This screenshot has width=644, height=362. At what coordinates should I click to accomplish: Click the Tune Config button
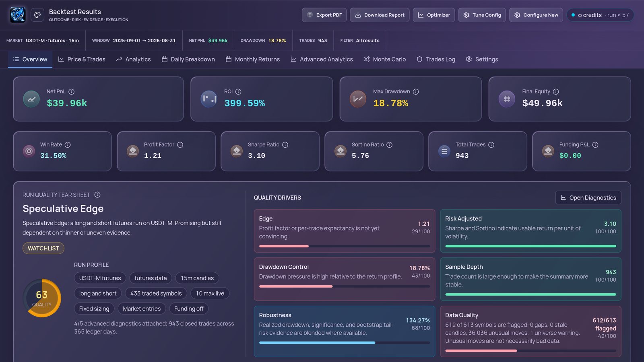pyautogui.click(x=482, y=15)
